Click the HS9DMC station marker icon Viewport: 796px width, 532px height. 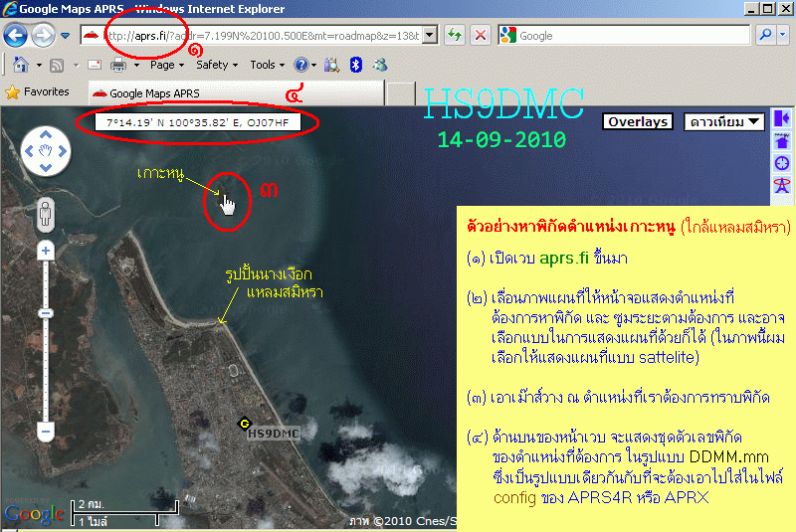coord(245,424)
